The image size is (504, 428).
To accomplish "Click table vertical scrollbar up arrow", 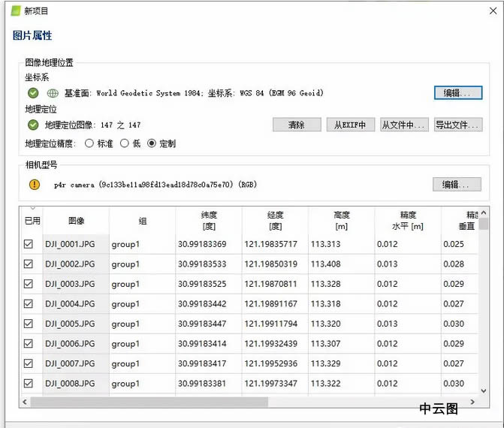I will (x=484, y=212).
